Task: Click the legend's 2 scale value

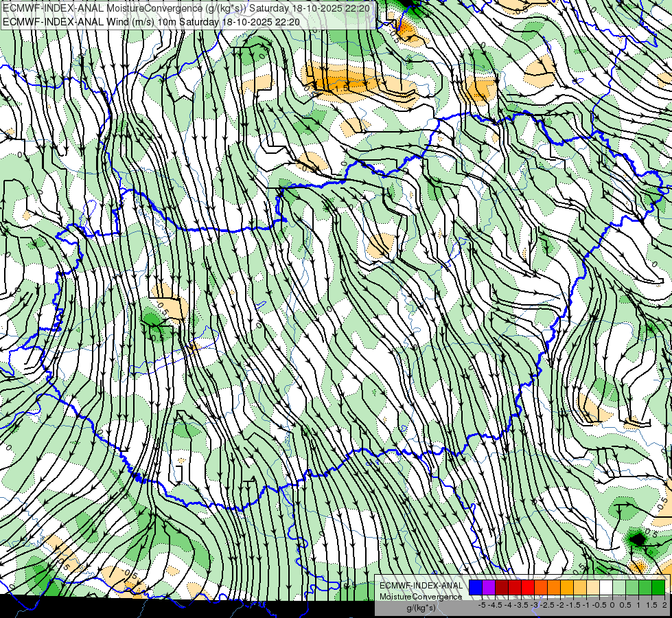Action: [664, 605]
